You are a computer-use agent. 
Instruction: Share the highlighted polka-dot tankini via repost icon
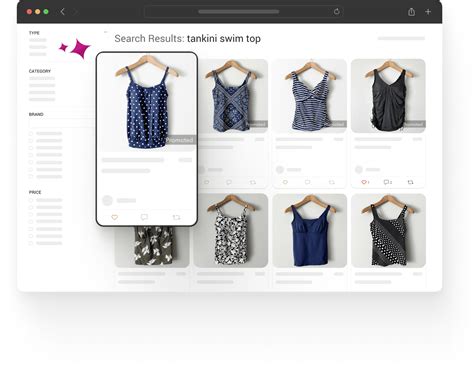point(176,217)
